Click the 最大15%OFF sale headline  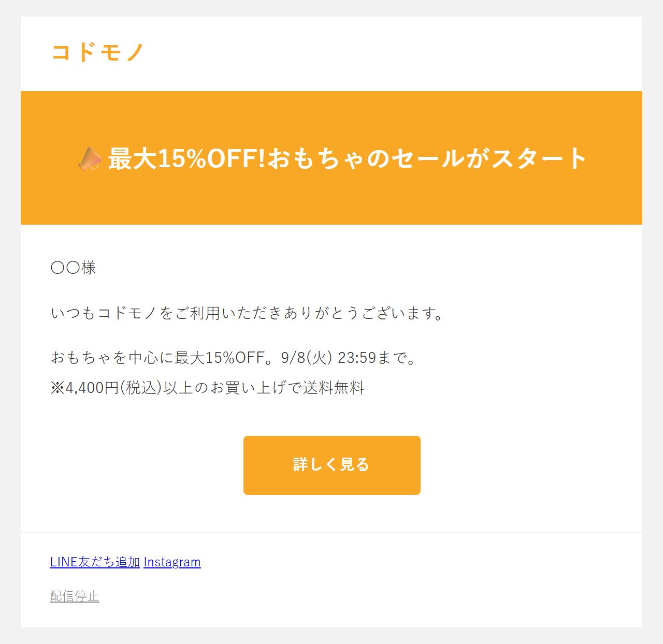point(347,158)
